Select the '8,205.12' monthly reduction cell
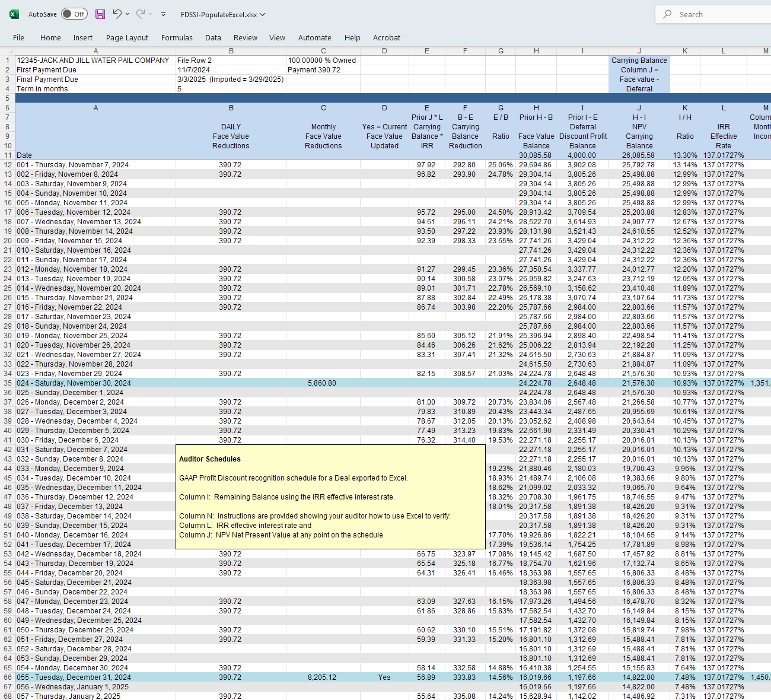The image size is (771, 700). tap(323, 677)
